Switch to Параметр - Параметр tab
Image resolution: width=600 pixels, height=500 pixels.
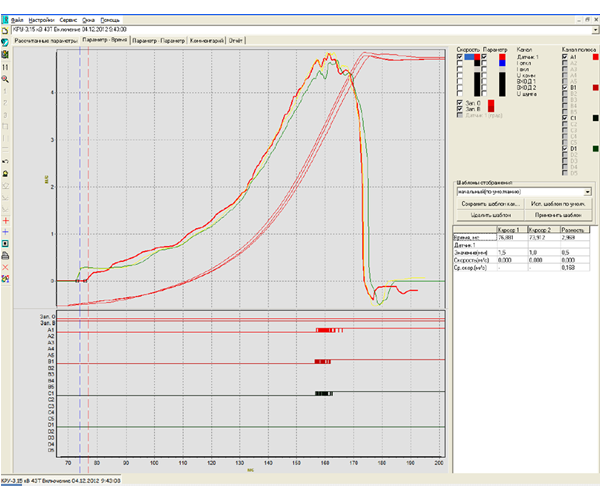click(158, 41)
